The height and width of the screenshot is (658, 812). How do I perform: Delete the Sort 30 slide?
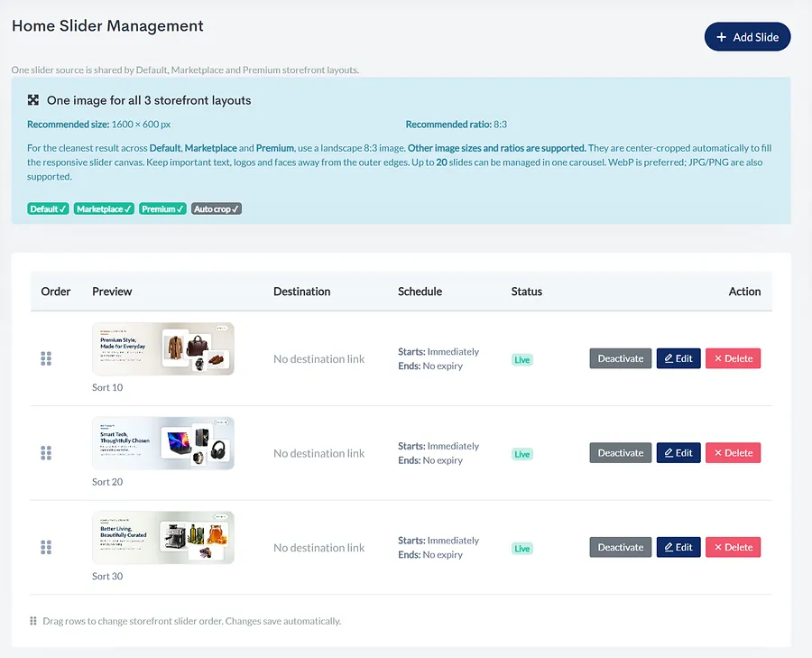tap(733, 547)
